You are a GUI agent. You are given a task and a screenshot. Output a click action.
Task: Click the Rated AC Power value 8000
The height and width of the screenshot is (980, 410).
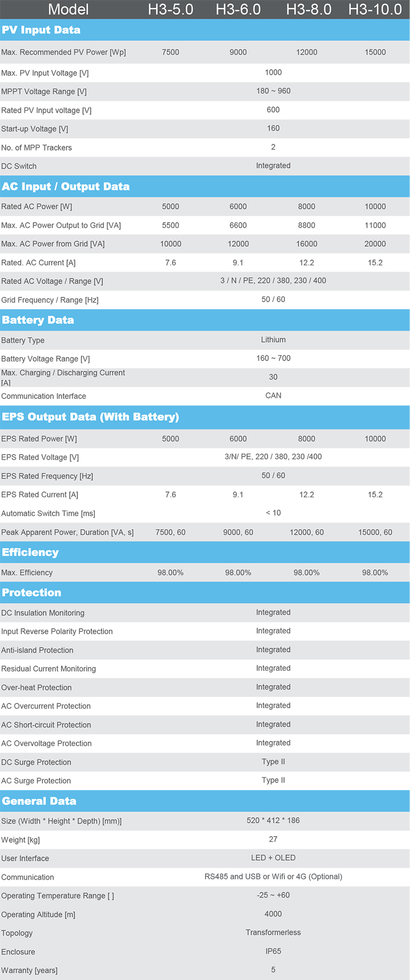pyautogui.click(x=306, y=207)
